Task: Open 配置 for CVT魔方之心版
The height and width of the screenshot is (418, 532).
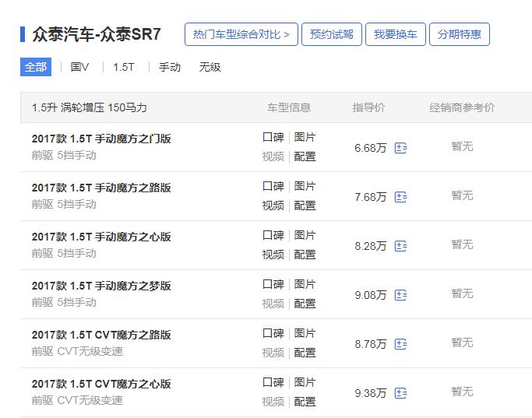Action: coord(305,402)
